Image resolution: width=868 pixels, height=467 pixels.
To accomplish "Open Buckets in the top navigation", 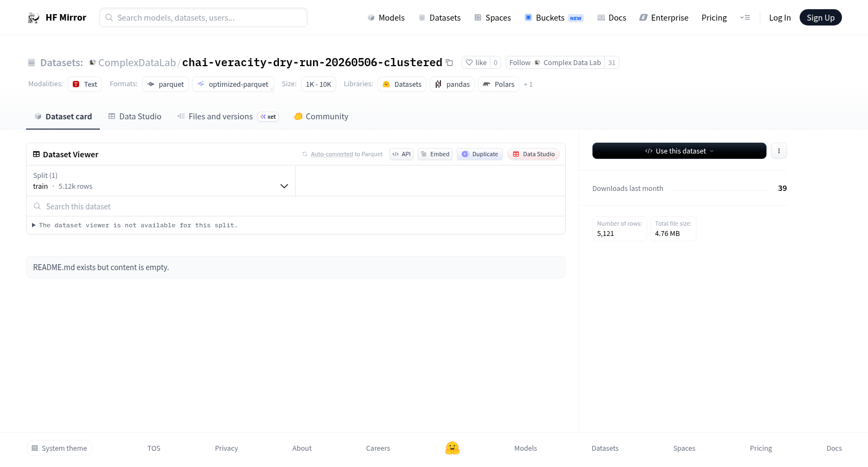I will (x=554, y=17).
